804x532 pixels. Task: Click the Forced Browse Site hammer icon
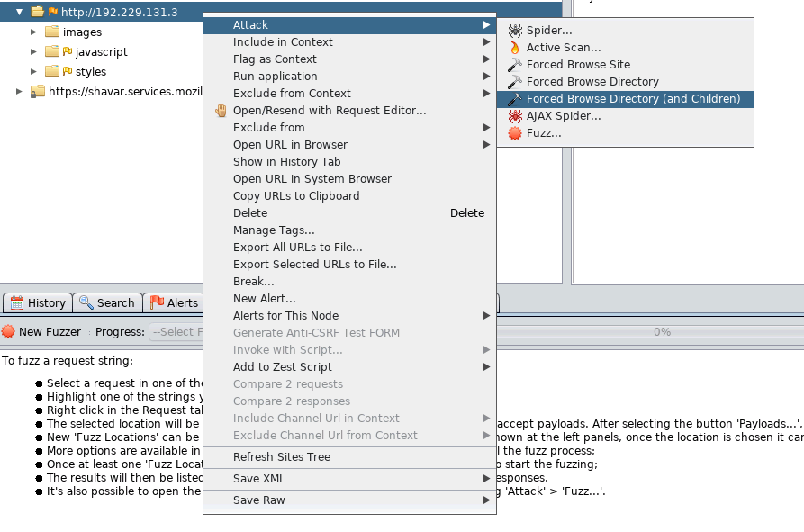pos(515,65)
